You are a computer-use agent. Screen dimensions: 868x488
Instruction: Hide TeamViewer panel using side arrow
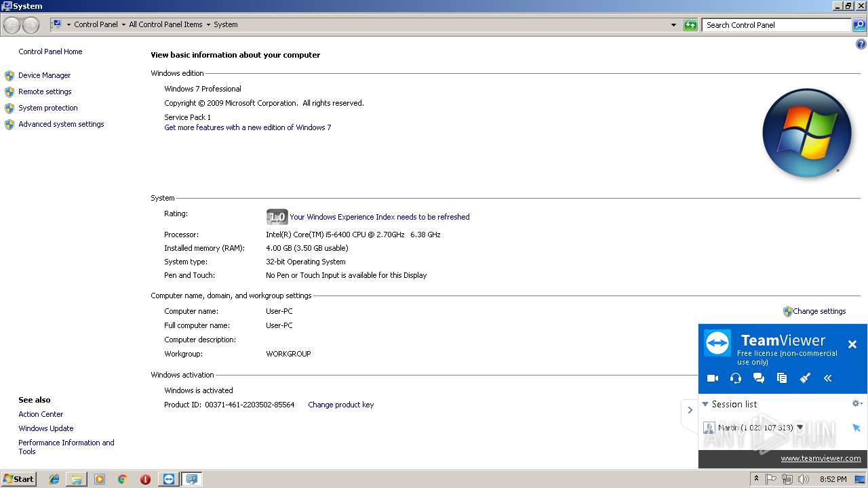click(x=690, y=410)
